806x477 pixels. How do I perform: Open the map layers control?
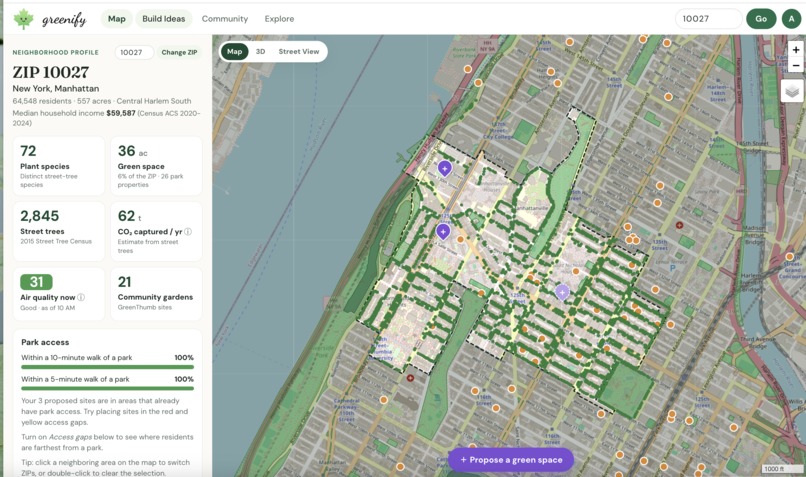(x=792, y=91)
